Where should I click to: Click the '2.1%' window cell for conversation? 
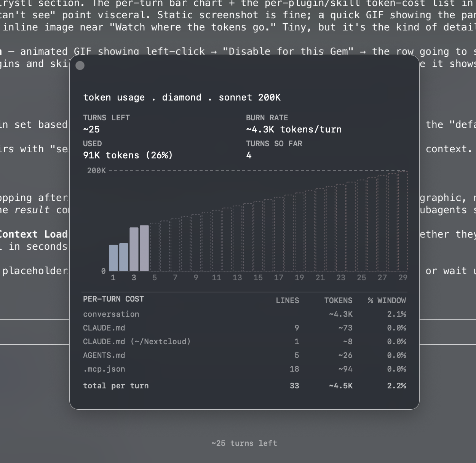pyautogui.click(x=397, y=314)
